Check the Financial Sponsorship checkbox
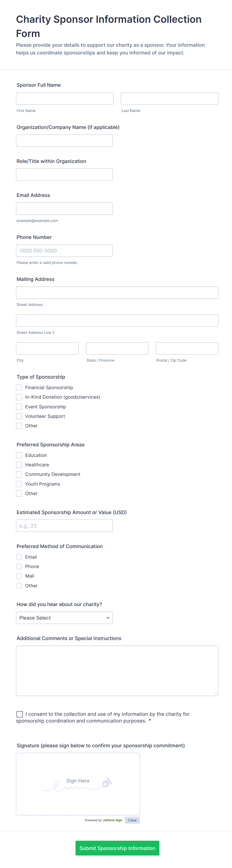The height and width of the screenshot is (868, 232). pos(19,387)
